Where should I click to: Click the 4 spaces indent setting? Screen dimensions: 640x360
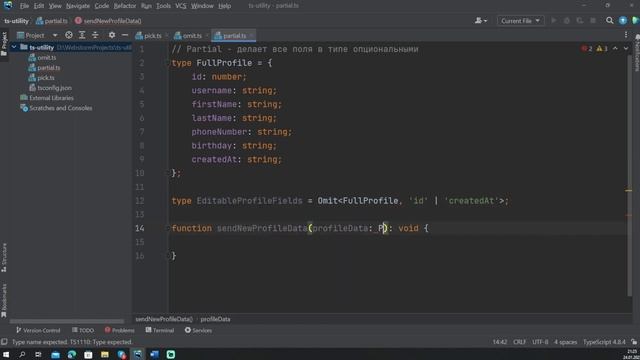pyautogui.click(x=565, y=342)
